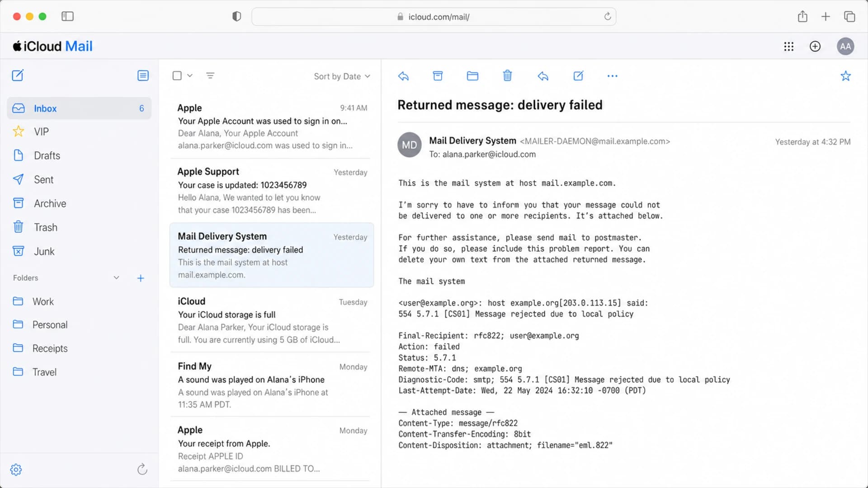Open the message filter icon
Screen dimensions: 868x488
point(210,76)
